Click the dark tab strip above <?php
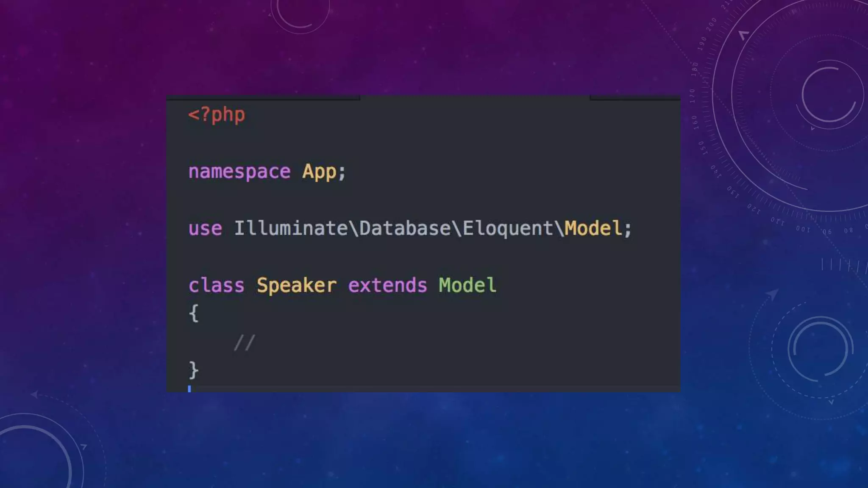 click(263, 98)
